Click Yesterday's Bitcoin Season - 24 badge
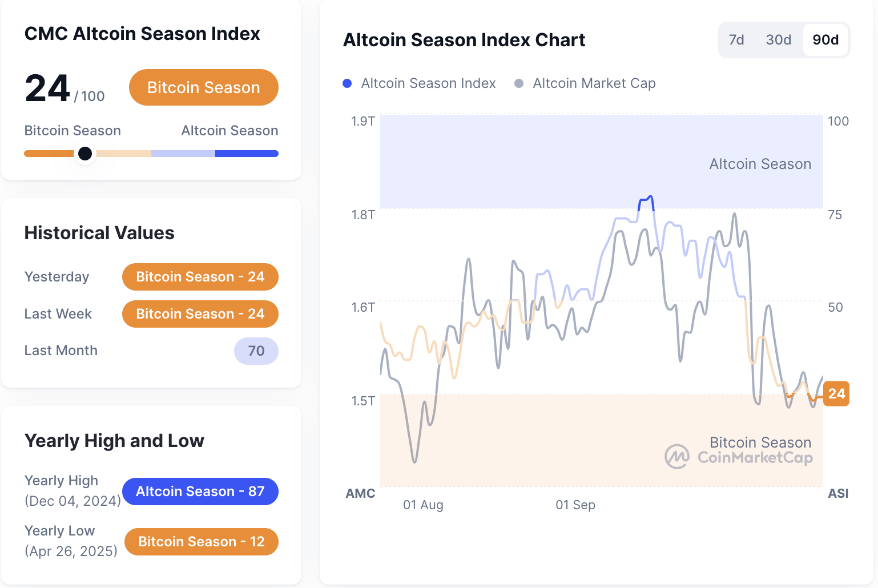The image size is (878, 588). [x=200, y=277]
